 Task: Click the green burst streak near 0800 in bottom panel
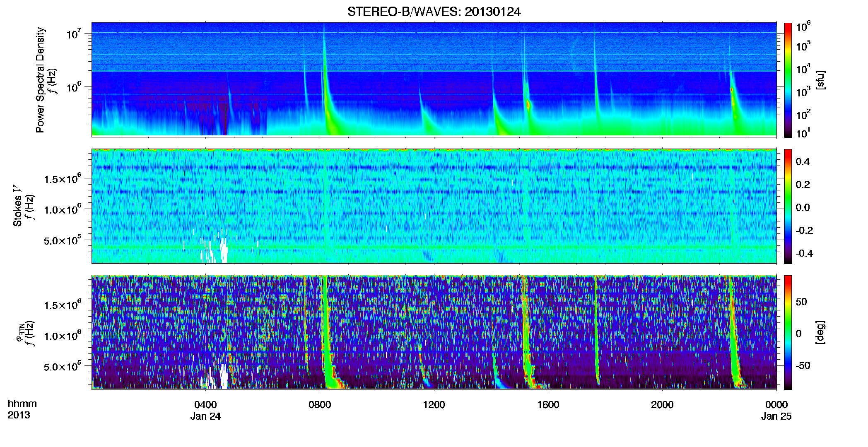tap(327, 331)
